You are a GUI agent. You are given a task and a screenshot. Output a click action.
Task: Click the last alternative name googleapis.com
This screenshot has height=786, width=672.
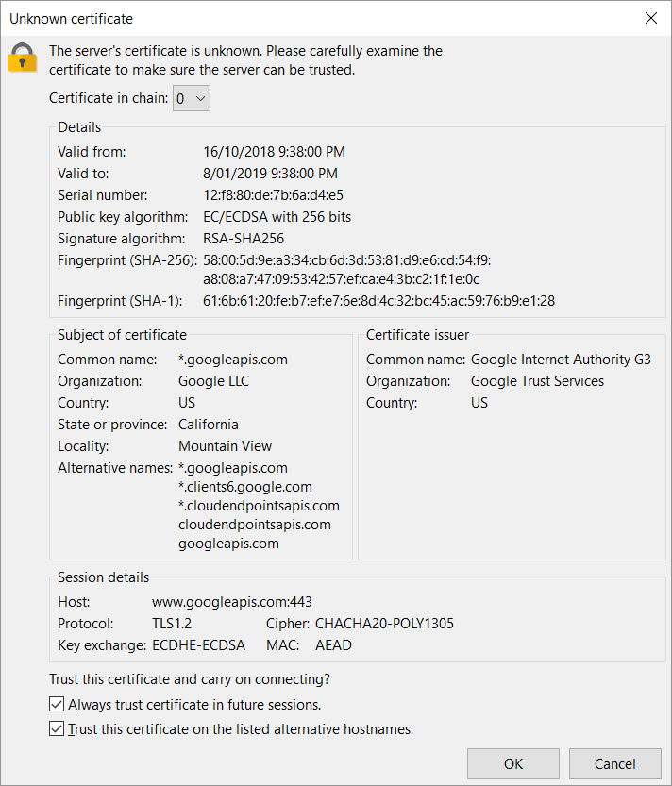coord(228,544)
